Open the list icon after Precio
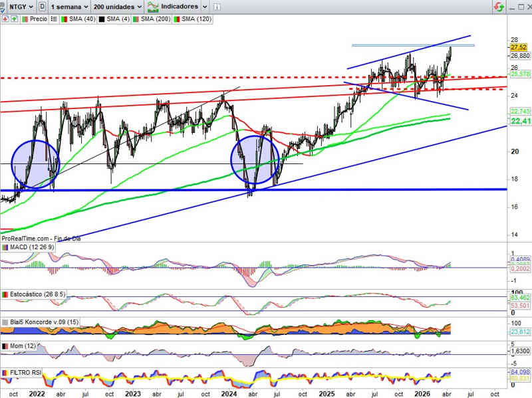532x398 pixels. [54, 19]
